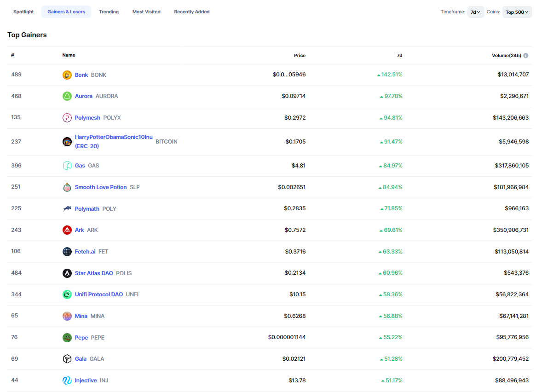
Task: Open the Polymath coin link
Action: click(x=87, y=209)
